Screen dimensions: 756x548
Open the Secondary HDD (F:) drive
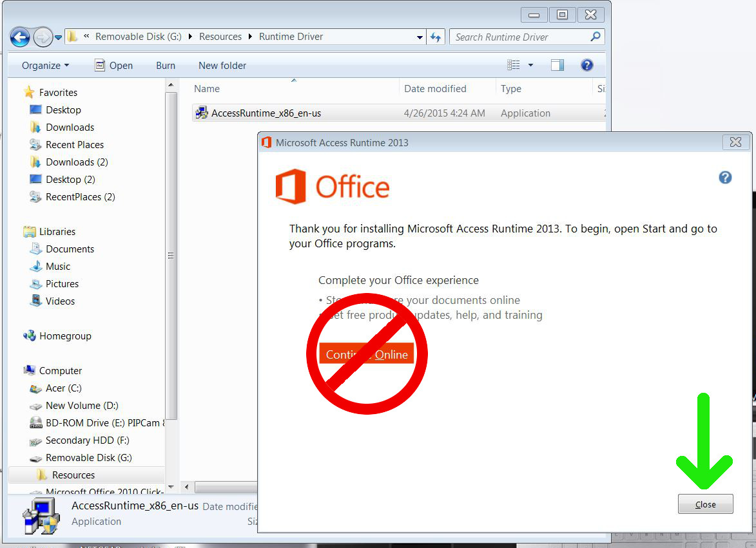[87, 440]
